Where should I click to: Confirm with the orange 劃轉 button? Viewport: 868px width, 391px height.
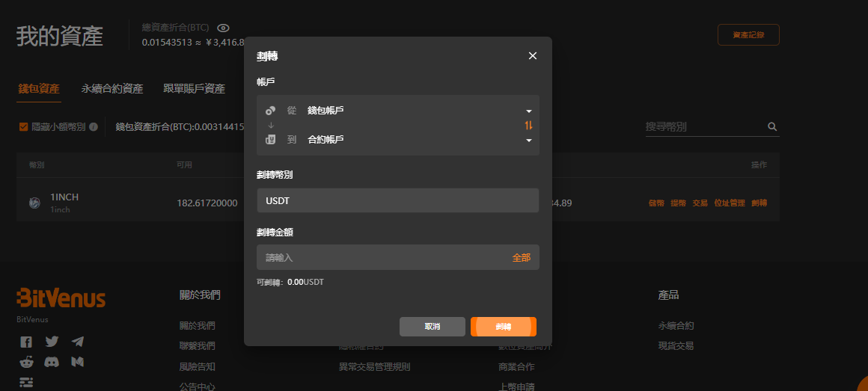click(504, 326)
